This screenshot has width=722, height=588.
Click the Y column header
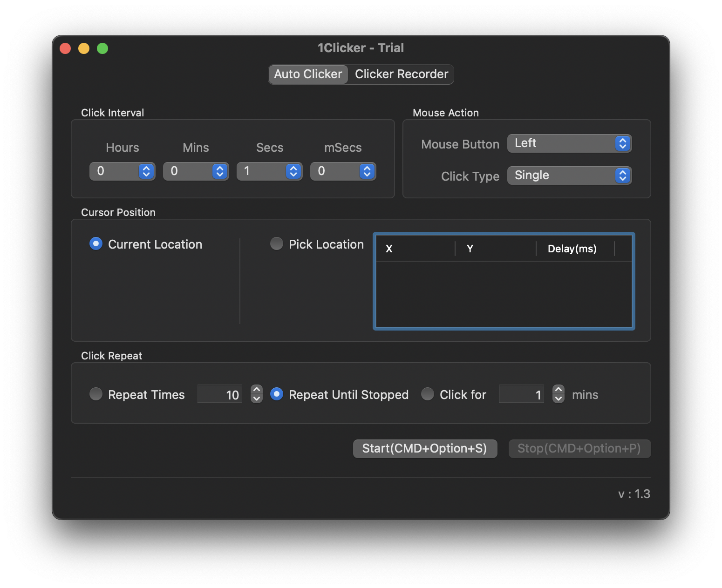[x=496, y=249]
